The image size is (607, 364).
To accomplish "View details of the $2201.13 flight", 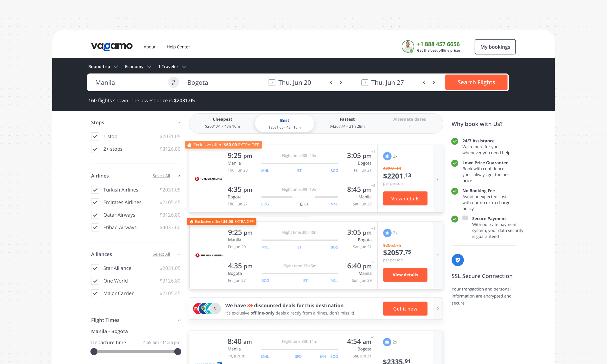I will click(405, 198).
